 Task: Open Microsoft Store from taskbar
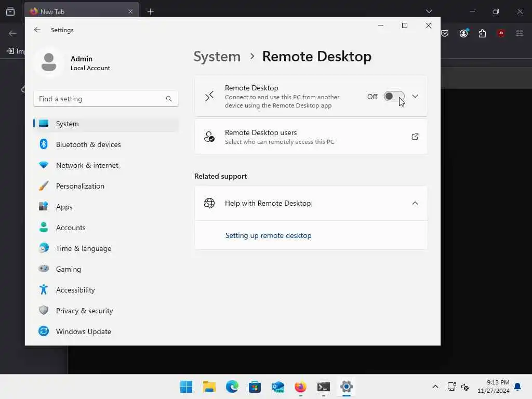pyautogui.click(x=255, y=387)
